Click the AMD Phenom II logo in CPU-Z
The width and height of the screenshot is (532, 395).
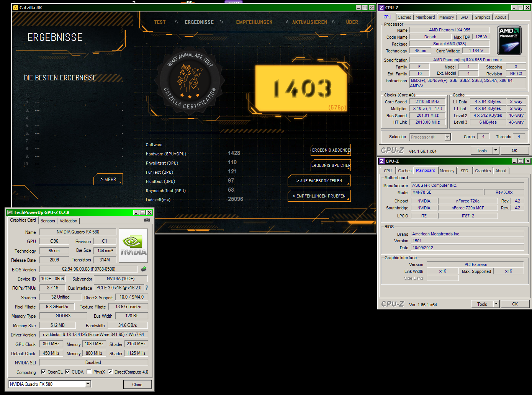coord(509,40)
